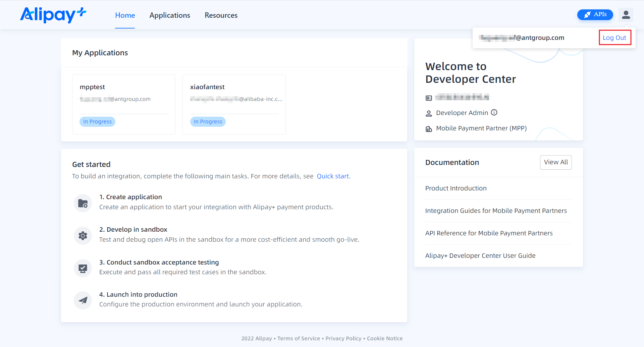The image size is (644, 347).
Task: Log out of the account
Action: tap(614, 38)
